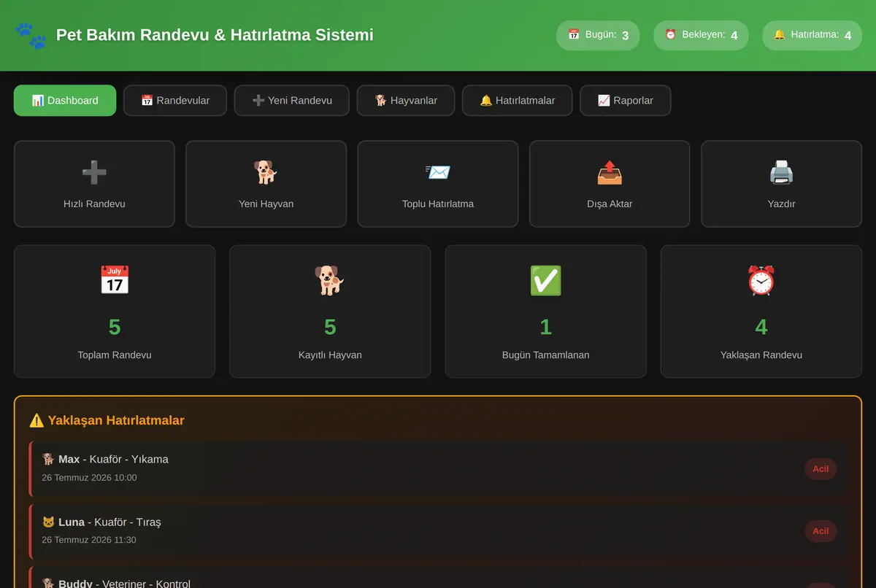Click the Hatırlatma counter badge in header
Image resolution: width=876 pixels, height=588 pixels.
[x=812, y=35]
